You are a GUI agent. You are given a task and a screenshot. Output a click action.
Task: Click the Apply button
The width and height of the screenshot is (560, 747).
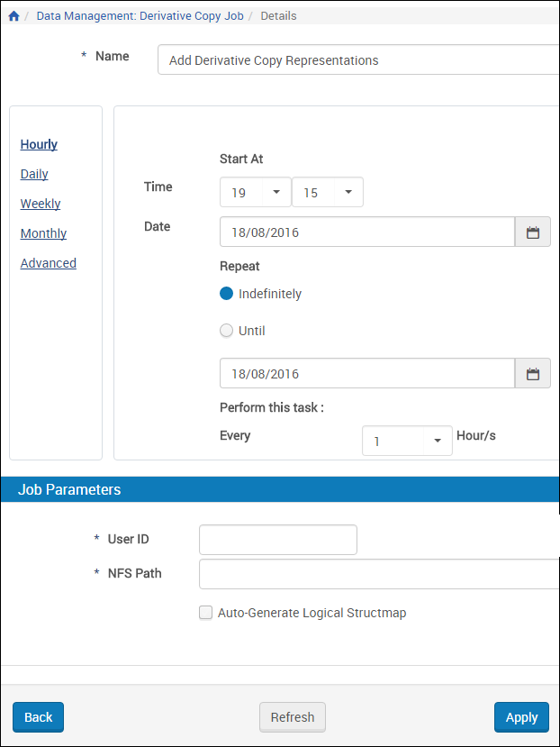pos(521,717)
